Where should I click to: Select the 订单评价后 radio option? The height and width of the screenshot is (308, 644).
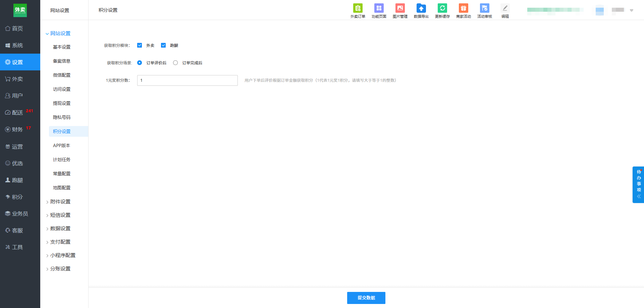[140, 63]
